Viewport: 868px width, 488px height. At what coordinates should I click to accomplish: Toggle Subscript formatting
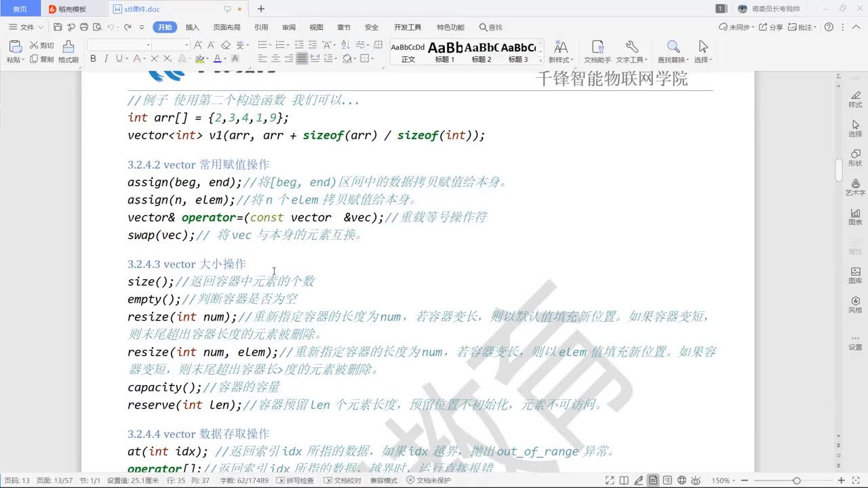click(x=167, y=59)
